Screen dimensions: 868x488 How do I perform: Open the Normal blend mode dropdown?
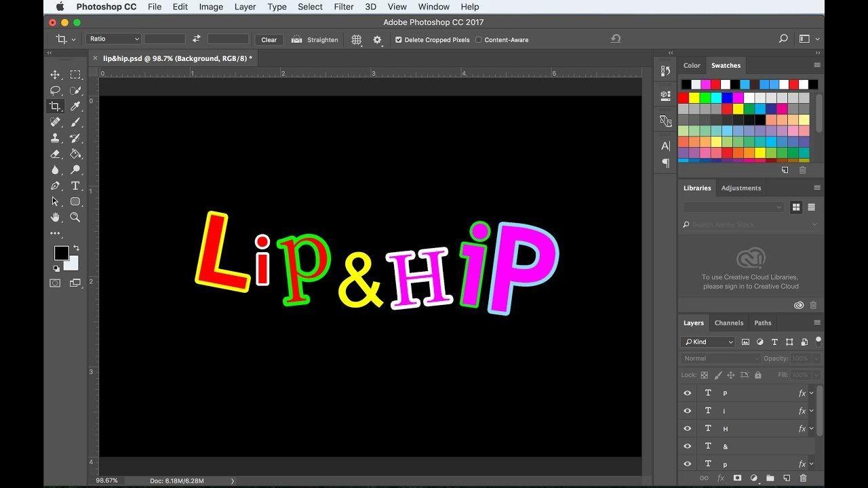pos(721,359)
